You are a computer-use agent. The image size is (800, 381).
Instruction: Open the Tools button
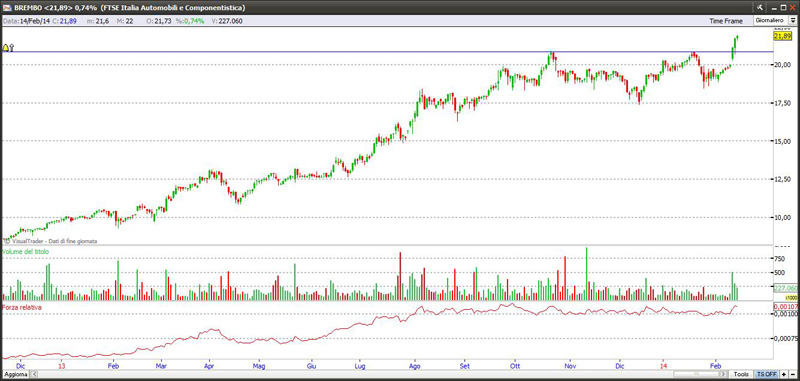741,374
